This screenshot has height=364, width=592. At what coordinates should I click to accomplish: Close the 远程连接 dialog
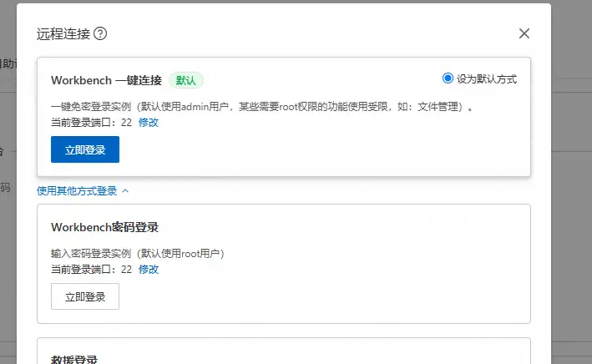(x=524, y=33)
